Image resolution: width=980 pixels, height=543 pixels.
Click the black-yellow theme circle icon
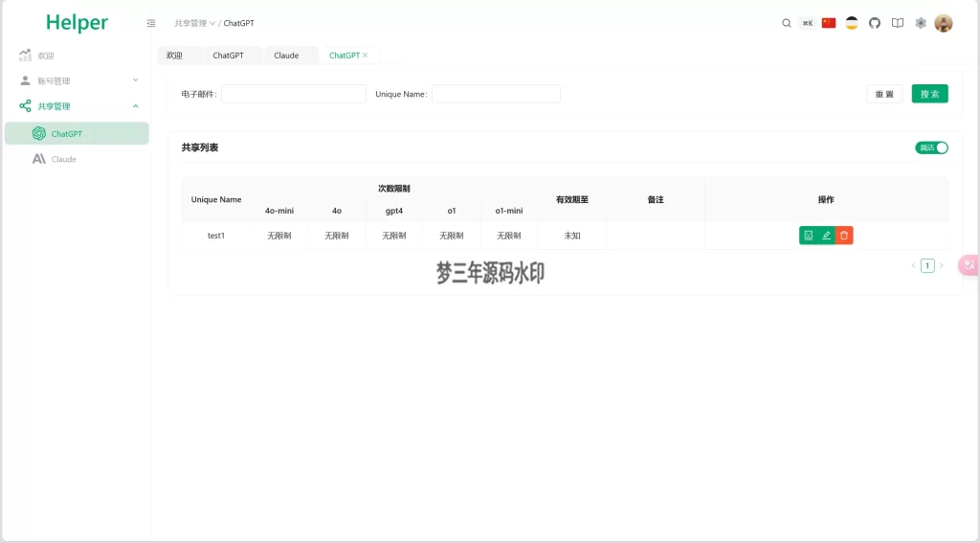click(x=851, y=23)
